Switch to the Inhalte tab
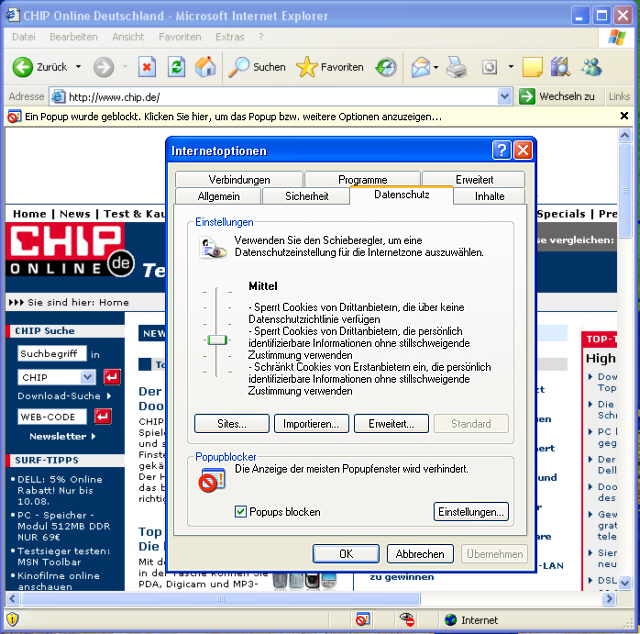The width and height of the screenshot is (640, 634). pos(489,196)
